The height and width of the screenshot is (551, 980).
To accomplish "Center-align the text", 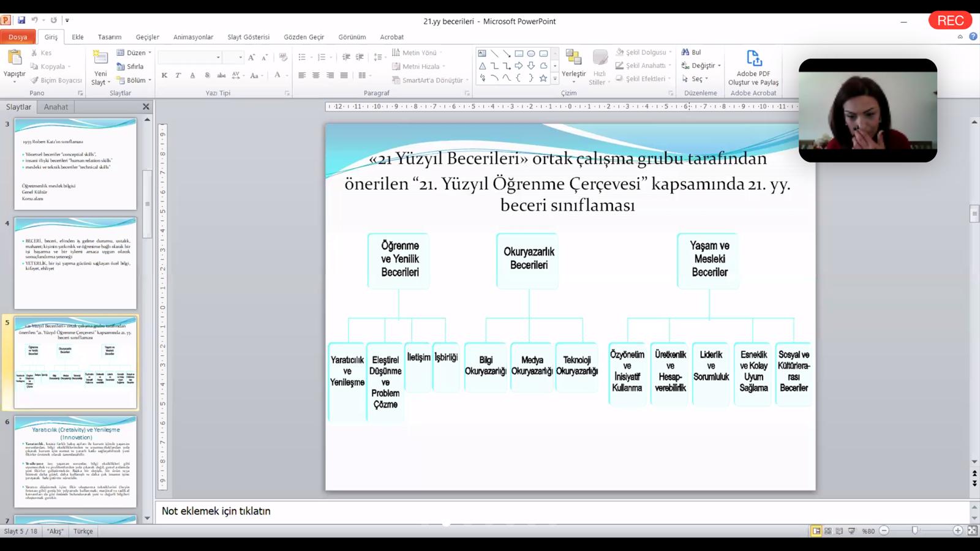I will pyautogui.click(x=316, y=75).
